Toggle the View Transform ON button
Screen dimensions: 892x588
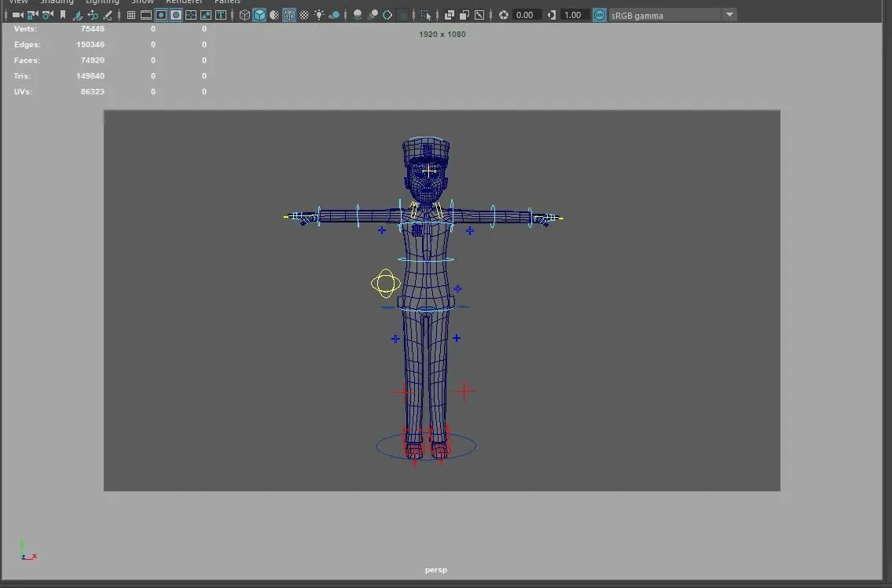coord(599,16)
